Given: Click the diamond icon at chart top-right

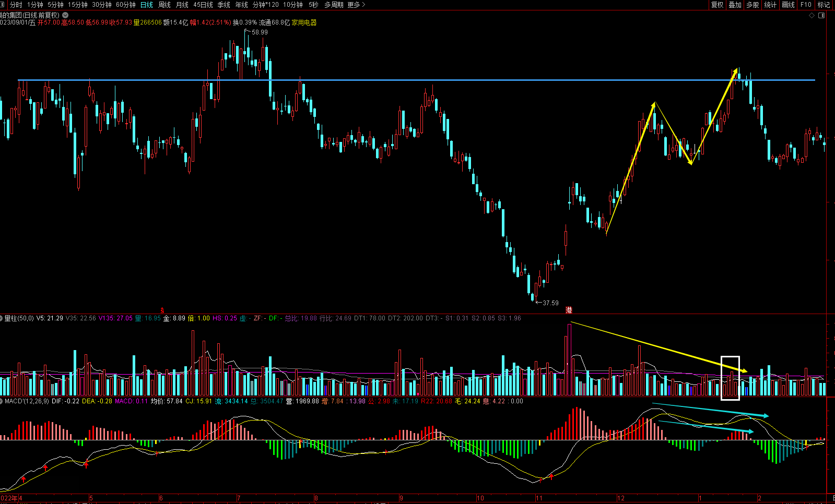Looking at the screenshot, I should click(x=812, y=16).
